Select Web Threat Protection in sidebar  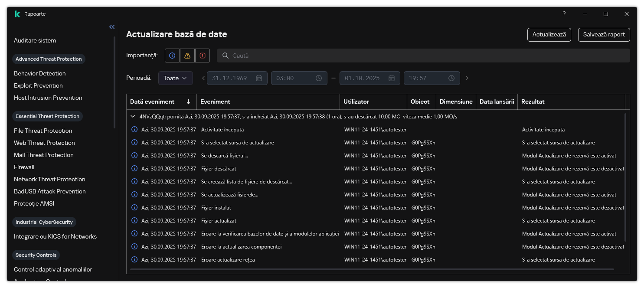[44, 143]
